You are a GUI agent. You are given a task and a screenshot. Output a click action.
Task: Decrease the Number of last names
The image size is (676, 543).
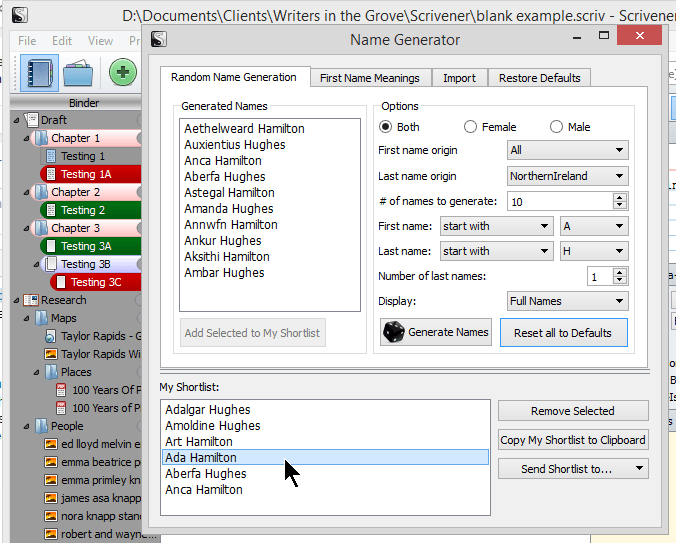(620, 280)
